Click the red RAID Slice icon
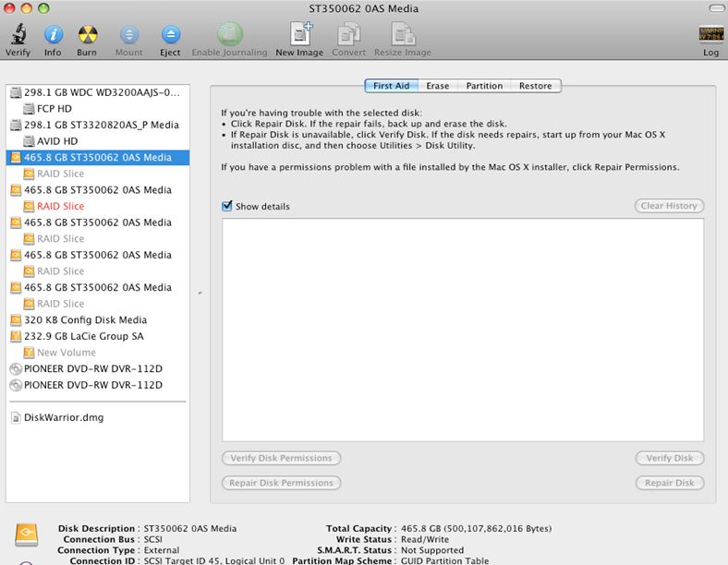The width and height of the screenshot is (728, 565). tap(29, 206)
